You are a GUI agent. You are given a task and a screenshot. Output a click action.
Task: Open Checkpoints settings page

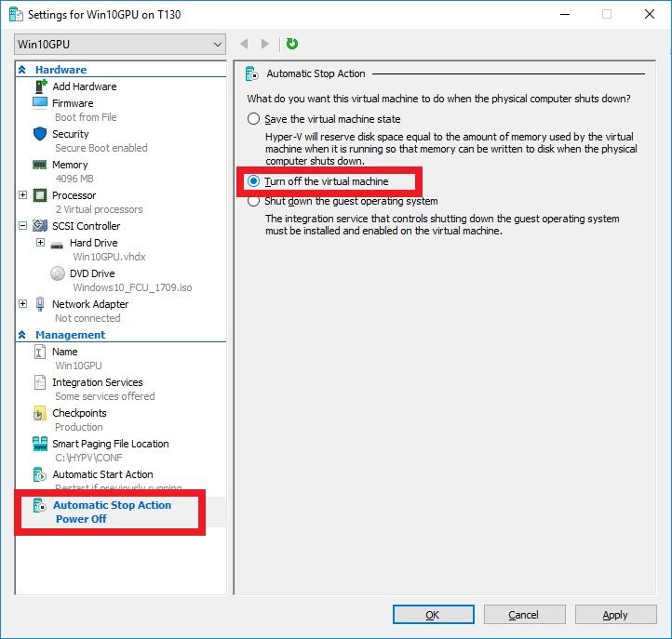pyautogui.click(x=79, y=413)
